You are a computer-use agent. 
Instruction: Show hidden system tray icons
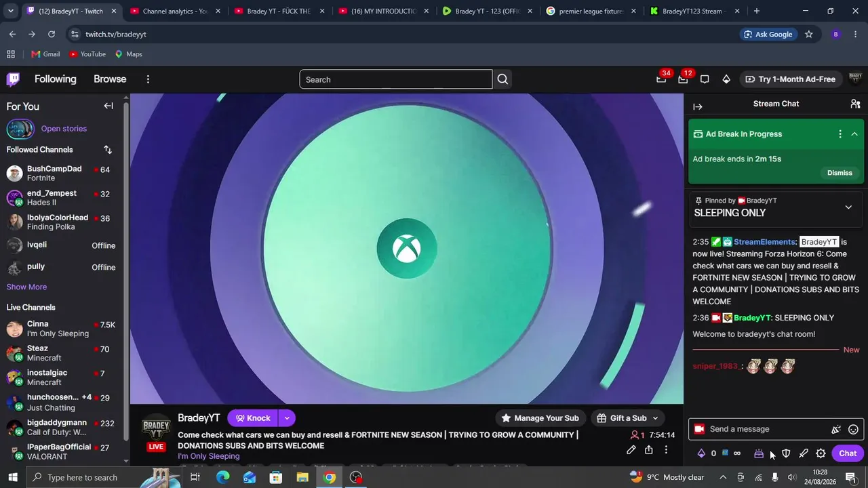(x=724, y=477)
